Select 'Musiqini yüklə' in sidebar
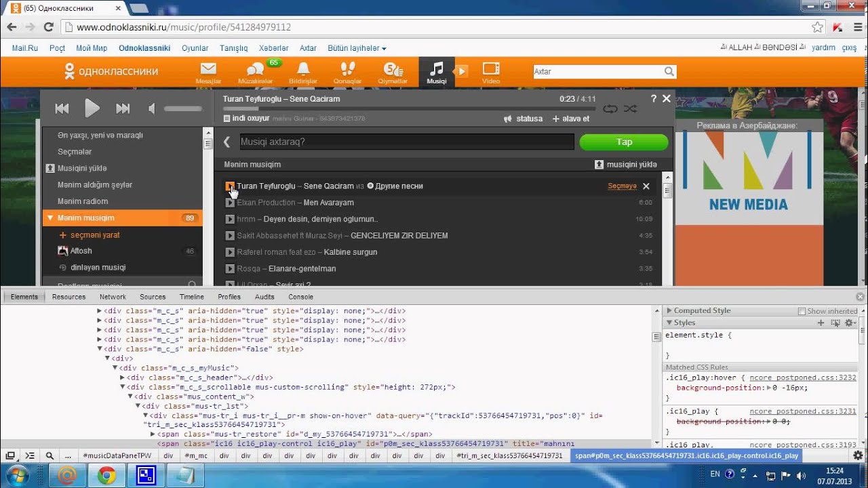Image resolution: width=868 pixels, height=488 pixels. [x=82, y=168]
